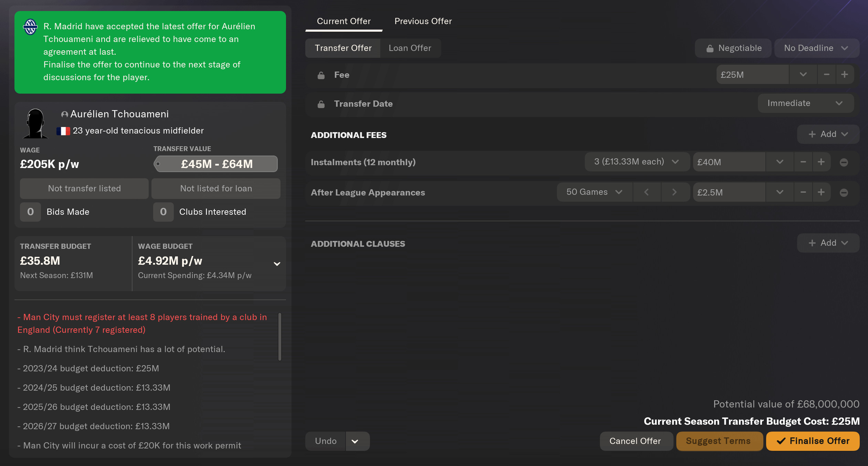Increase the Fee with the plus button
868x466 pixels.
tap(845, 74)
